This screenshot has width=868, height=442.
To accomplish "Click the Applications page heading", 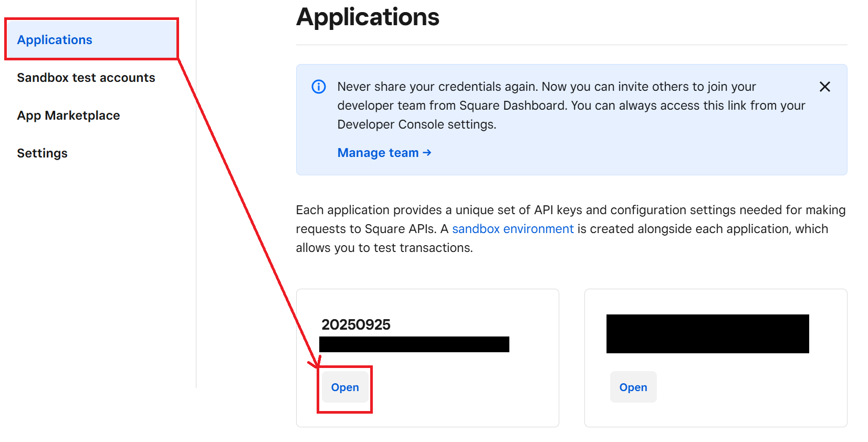I will click(x=368, y=17).
